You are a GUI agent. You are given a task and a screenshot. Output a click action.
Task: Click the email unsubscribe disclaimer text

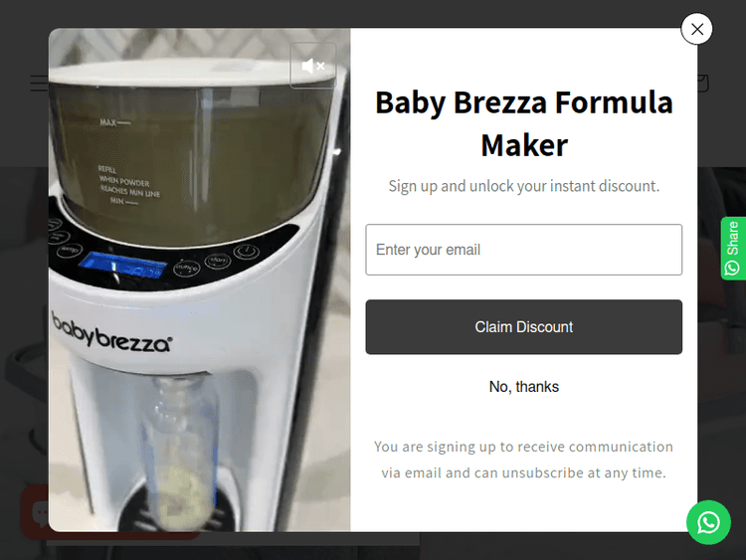click(524, 460)
